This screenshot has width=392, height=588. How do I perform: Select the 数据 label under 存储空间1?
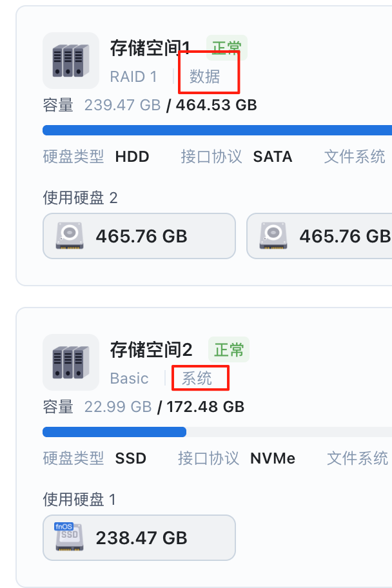tap(205, 77)
